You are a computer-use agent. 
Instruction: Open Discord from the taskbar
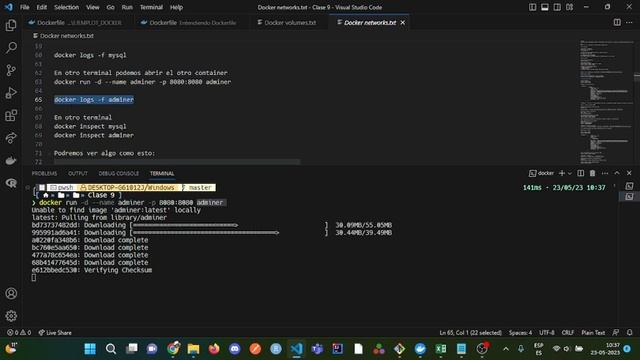point(235,349)
